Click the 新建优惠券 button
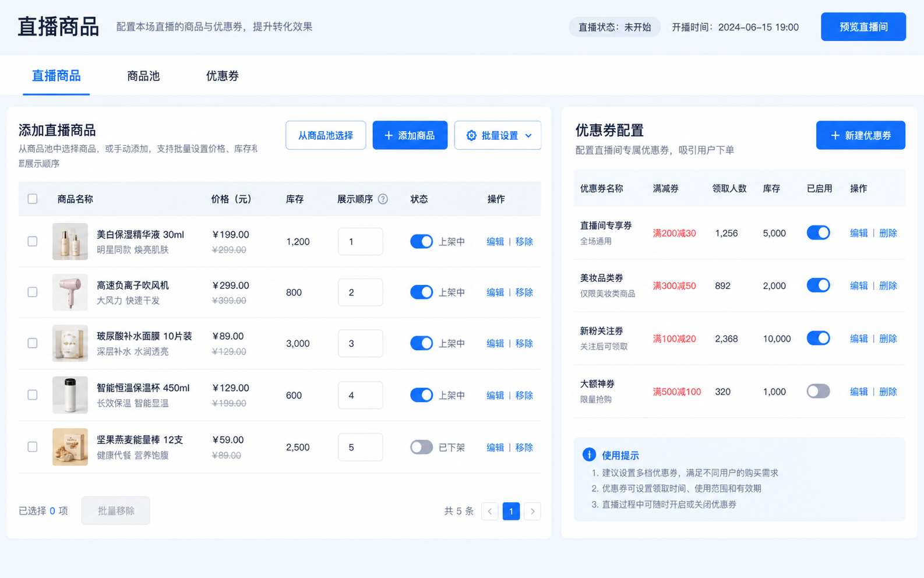 pyautogui.click(x=860, y=136)
